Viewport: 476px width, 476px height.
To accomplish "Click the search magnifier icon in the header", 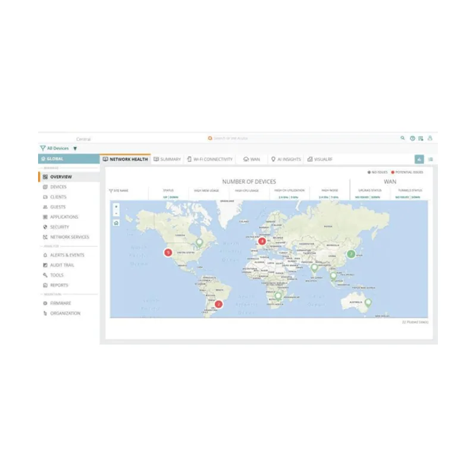I will click(x=403, y=138).
